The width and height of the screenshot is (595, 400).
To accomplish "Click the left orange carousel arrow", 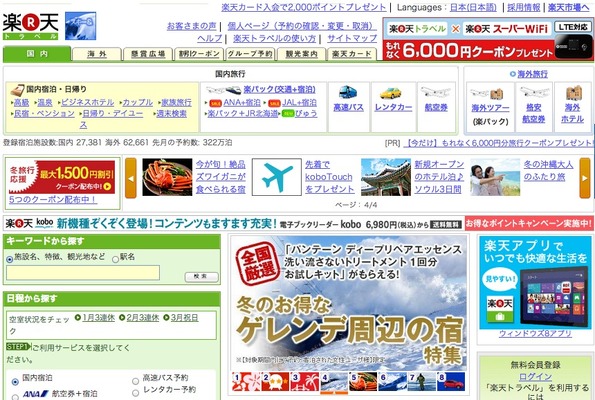I will 131,178.
